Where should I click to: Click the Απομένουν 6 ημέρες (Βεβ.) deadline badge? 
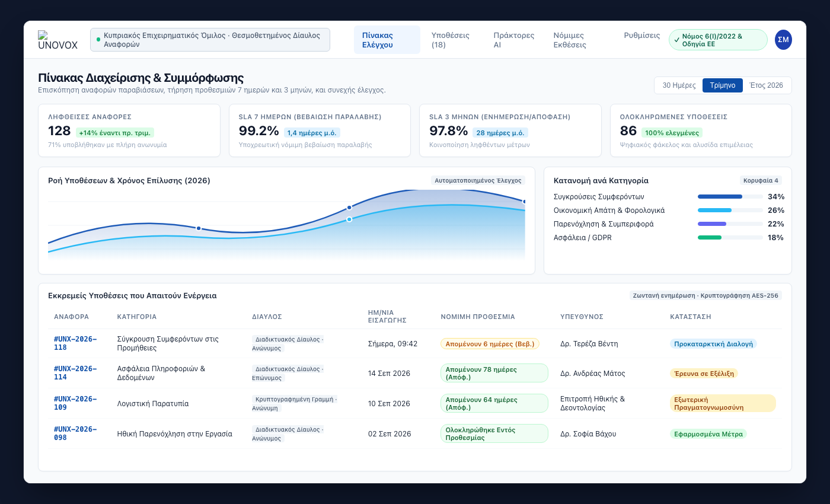pyautogui.click(x=490, y=344)
